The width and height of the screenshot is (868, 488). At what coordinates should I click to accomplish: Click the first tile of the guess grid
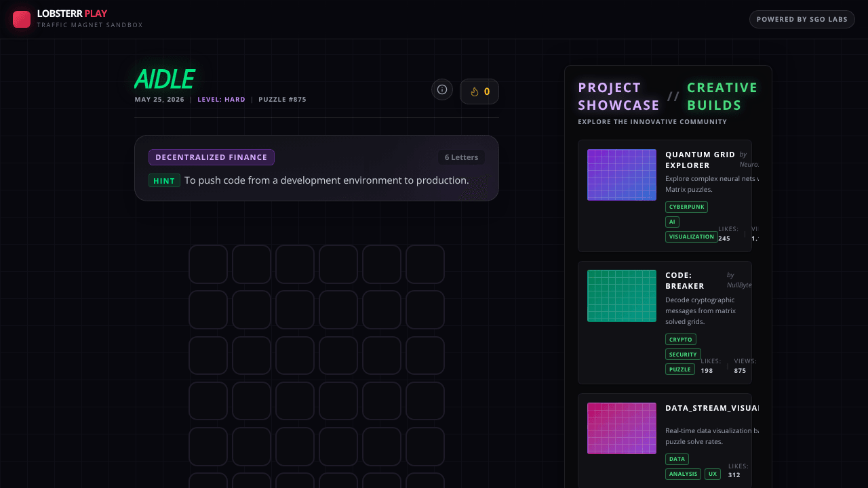point(208,264)
